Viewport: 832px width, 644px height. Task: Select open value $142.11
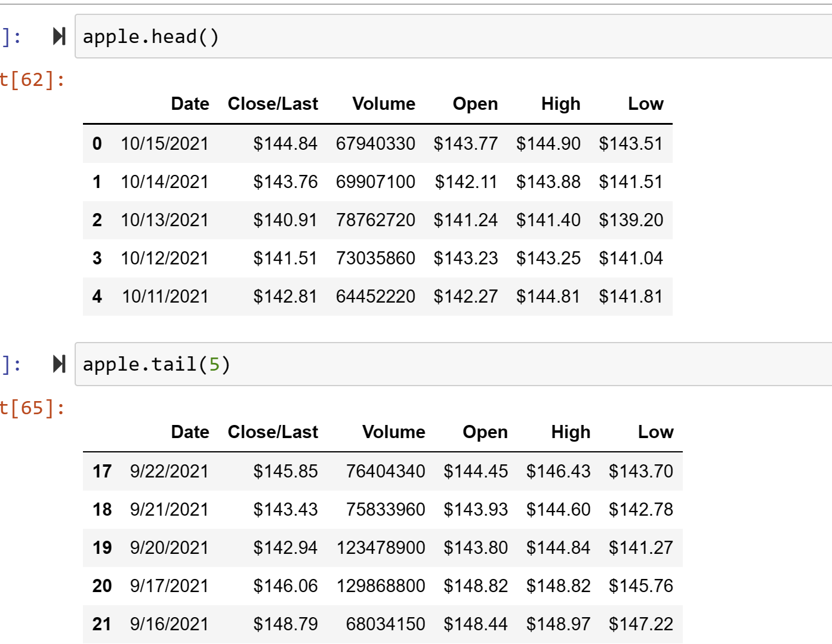tap(466, 182)
